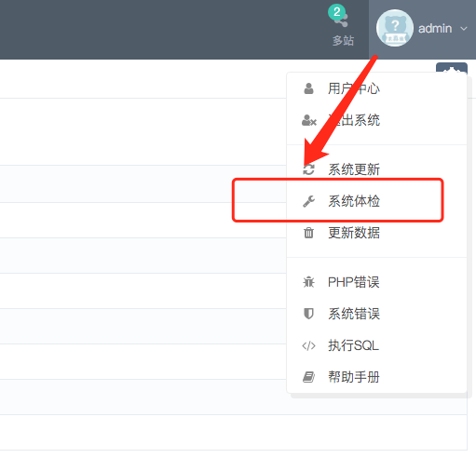Click the notification badge showing 2
Screen dimensions: 476x458
(x=336, y=12)
